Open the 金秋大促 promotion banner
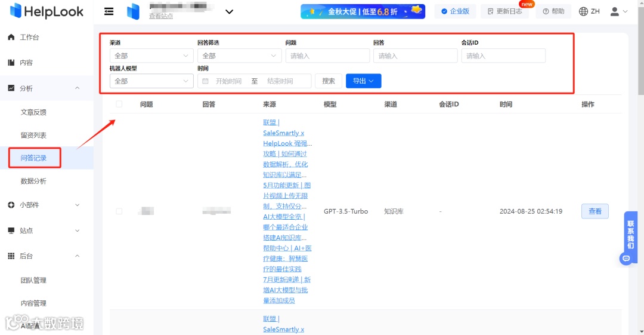Screen dimensions: 644x335 (363, 11)
